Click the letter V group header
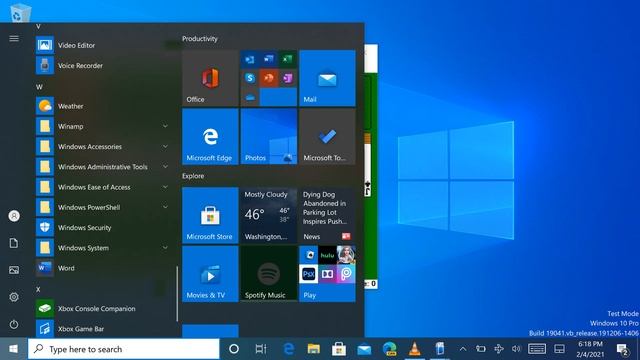The height and width of the screenshot is (360, 640). [38, 27]
